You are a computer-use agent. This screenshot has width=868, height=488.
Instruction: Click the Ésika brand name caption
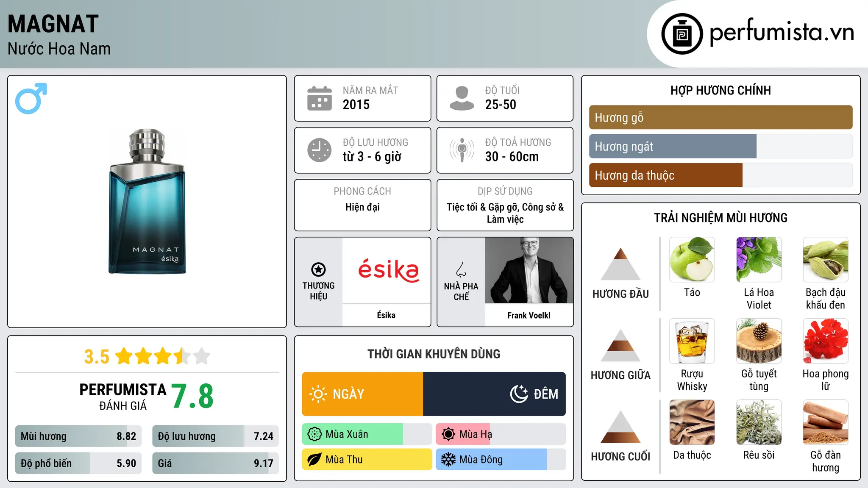[x=386, y=315]
